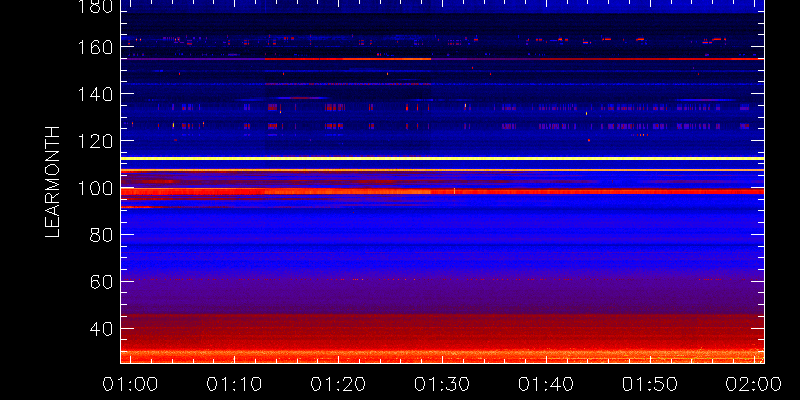This screenshot has width=800, height=400.
Task: Click the 80 frequency axis label
Action: (101, 235)
